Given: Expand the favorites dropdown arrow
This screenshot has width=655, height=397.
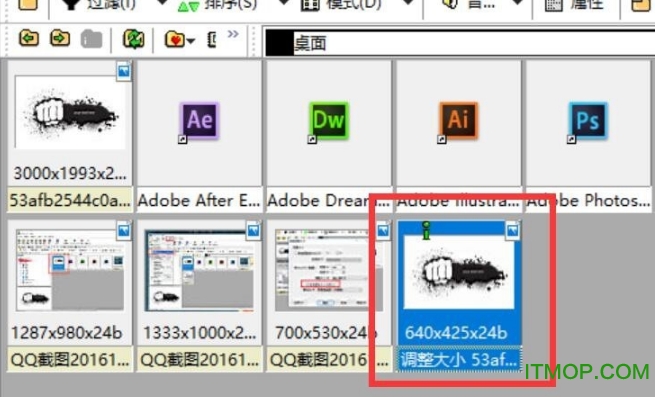Looking at the screenshot, I should (190, 41).
